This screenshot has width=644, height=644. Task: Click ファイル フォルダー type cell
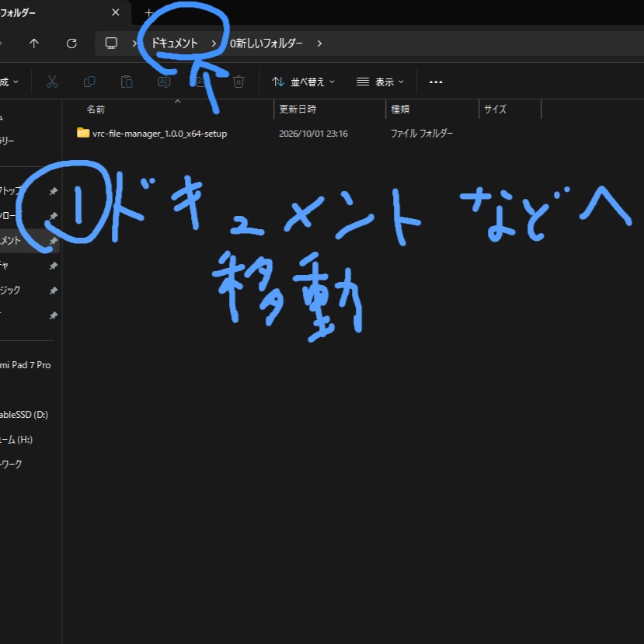422,134
